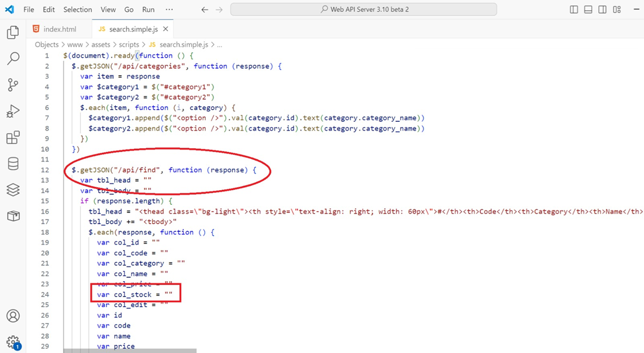Open the Selection menu

78,9
